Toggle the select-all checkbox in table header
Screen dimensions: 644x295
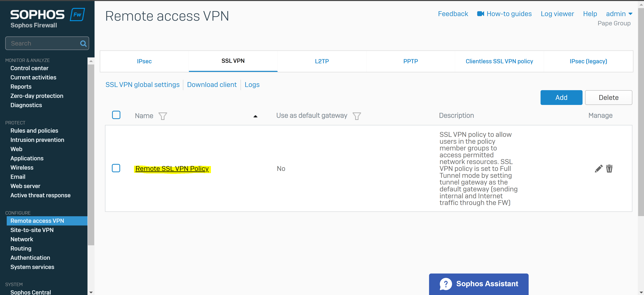[116, 115]
